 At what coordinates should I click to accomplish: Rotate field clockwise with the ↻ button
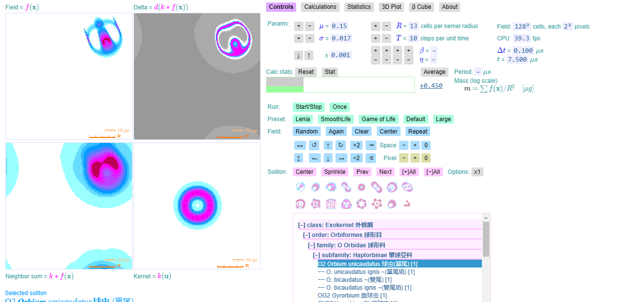point(340,145)
